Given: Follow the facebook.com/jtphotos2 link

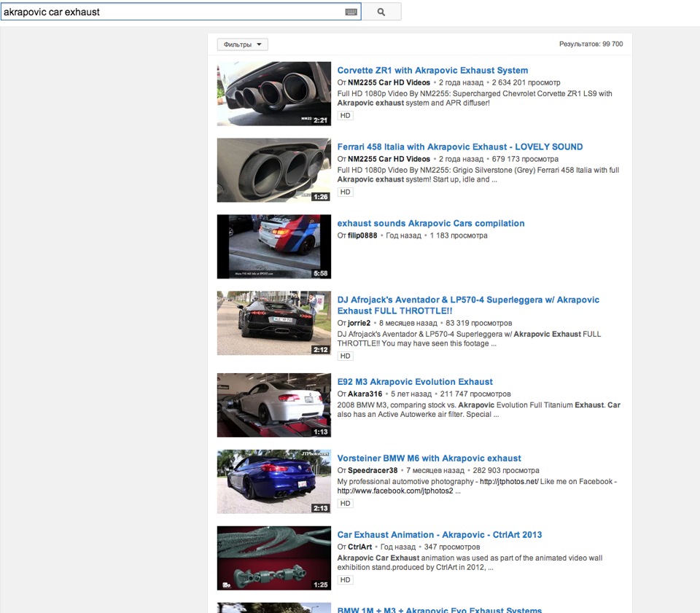Looking at the screenshot, I should pos(395,491).
